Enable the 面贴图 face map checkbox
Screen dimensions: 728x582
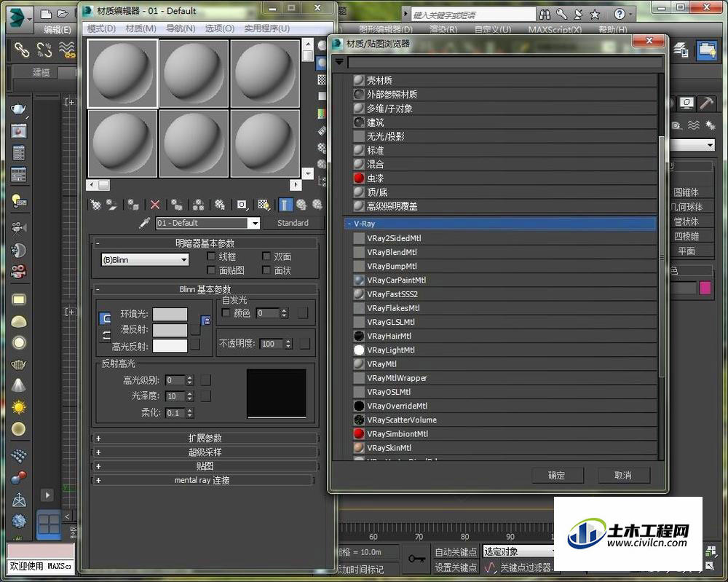211,270
